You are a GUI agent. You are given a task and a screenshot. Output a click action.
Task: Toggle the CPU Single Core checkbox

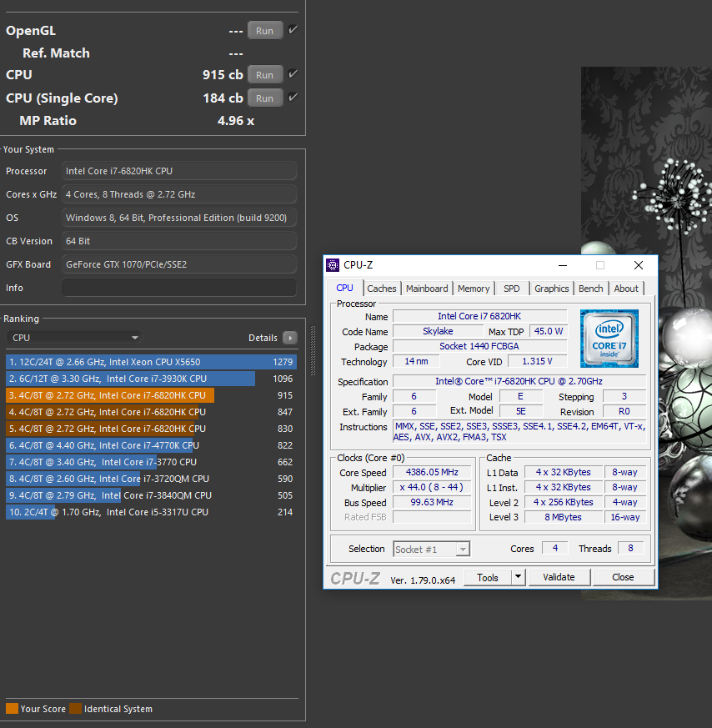tap(293, 97)
